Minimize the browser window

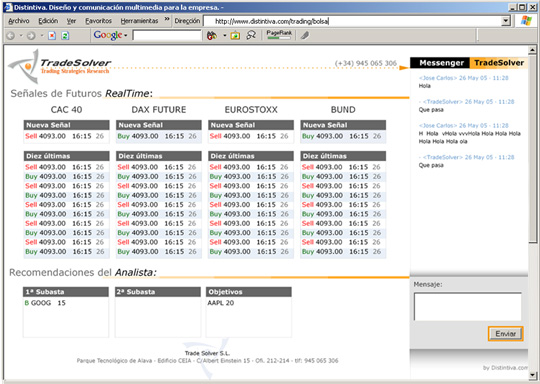[x=512, y=7]
